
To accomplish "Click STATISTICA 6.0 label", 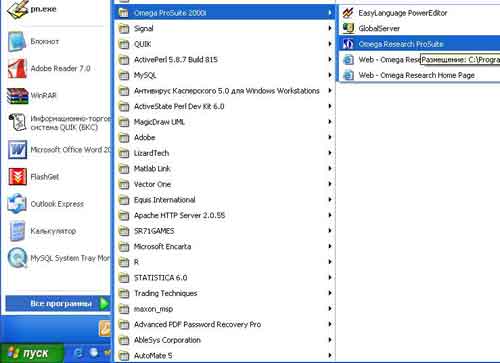I will pyautogui.click(x=160, y=278).
